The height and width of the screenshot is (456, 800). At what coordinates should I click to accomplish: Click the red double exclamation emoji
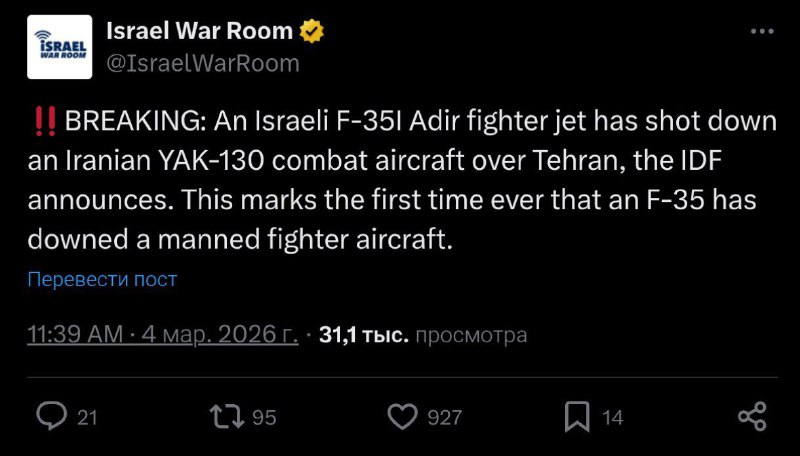point(45,123)
